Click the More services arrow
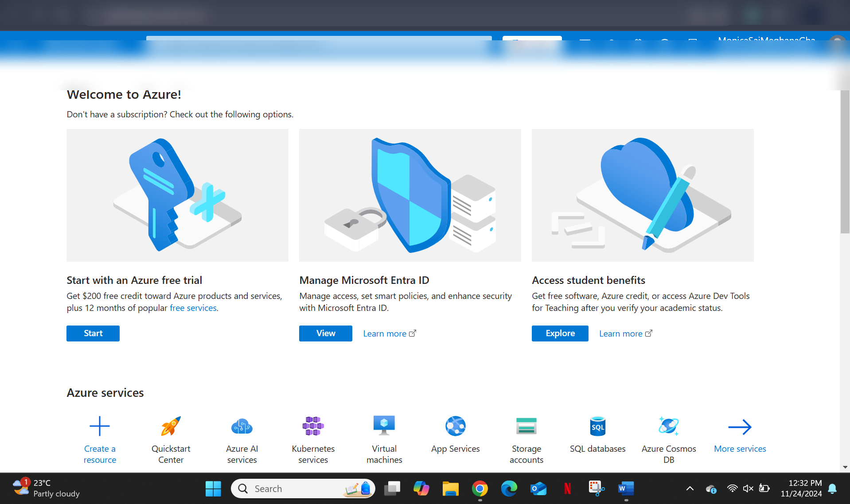Screen dimensions: 850x504 pyautogui.click(x=740, y=427)
